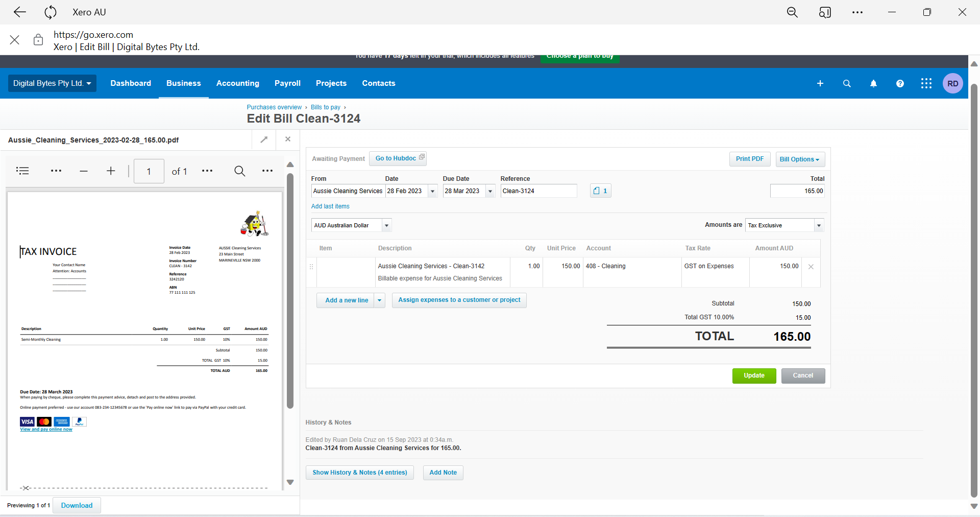Grab the line item drag handle
The width and height of the screenshot is (980, 517).
(311, 267)
